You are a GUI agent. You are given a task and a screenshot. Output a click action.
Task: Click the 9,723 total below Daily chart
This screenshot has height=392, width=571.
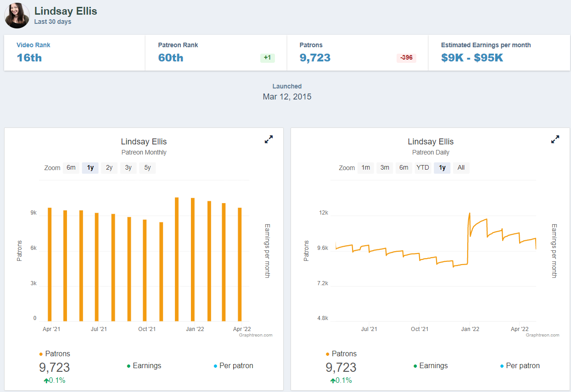pos(341,368)
